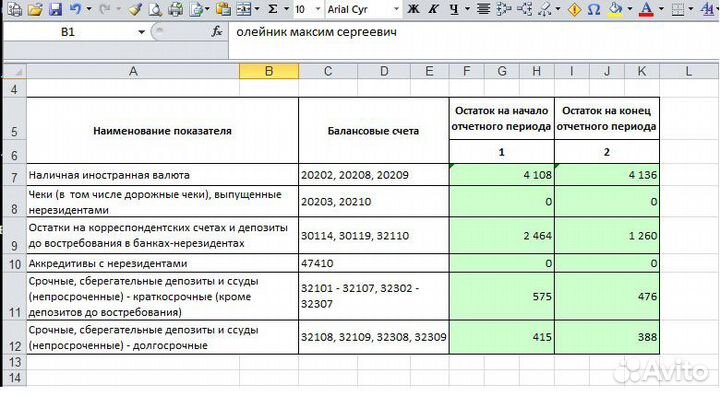Click the justify alignment icon
Screen dimensions: 720x396
coord(483,9)
